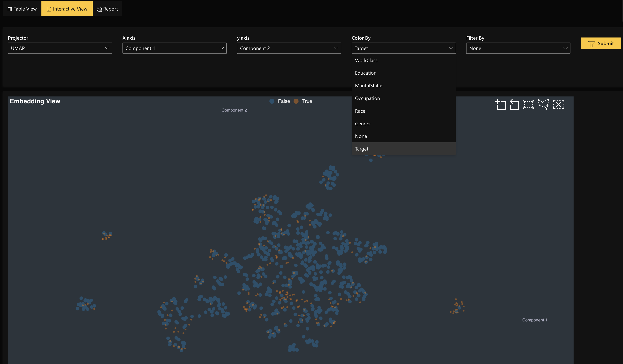Activate the rectangle box select tool

point(528,104)
